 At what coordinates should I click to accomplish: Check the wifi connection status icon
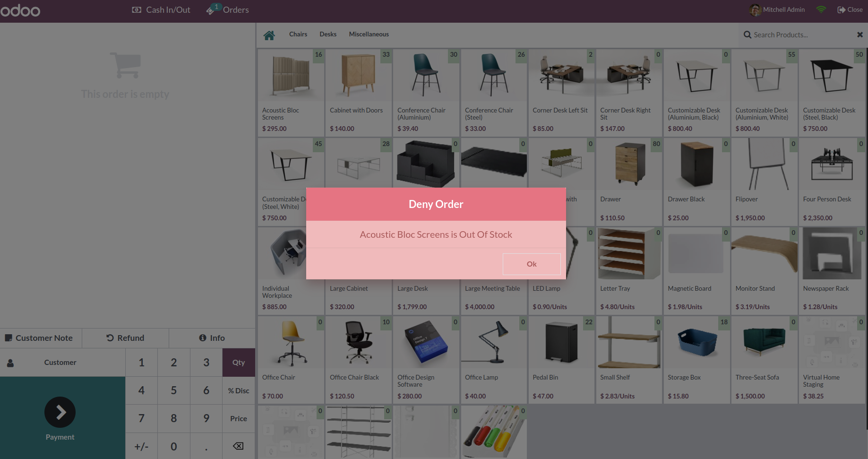[x=821, y=9]
